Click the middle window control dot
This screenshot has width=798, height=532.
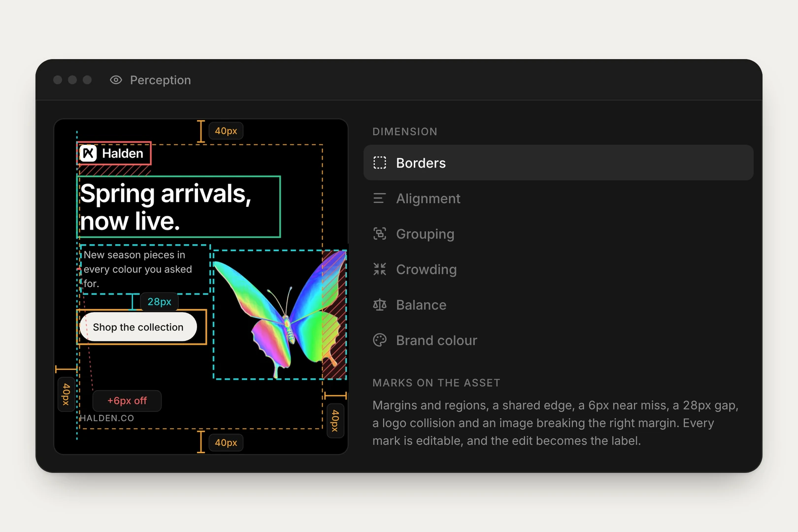click(x=72, y=80)
